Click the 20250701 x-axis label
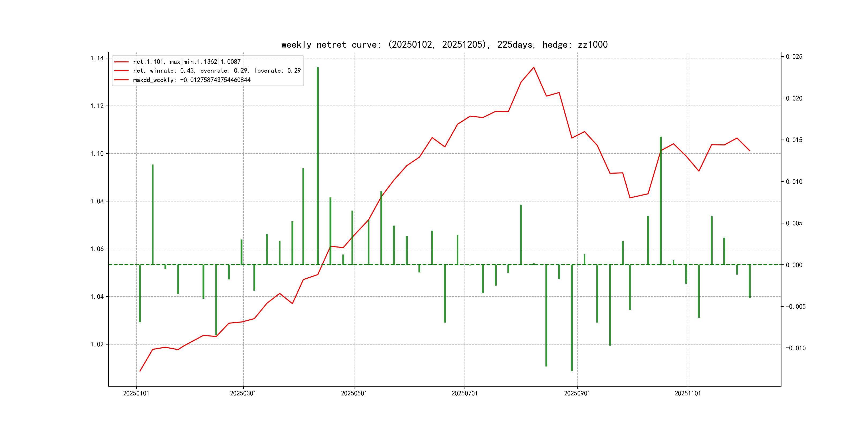Screen dimensions: 868x434 pyautogui.click(x=464, y=393)
